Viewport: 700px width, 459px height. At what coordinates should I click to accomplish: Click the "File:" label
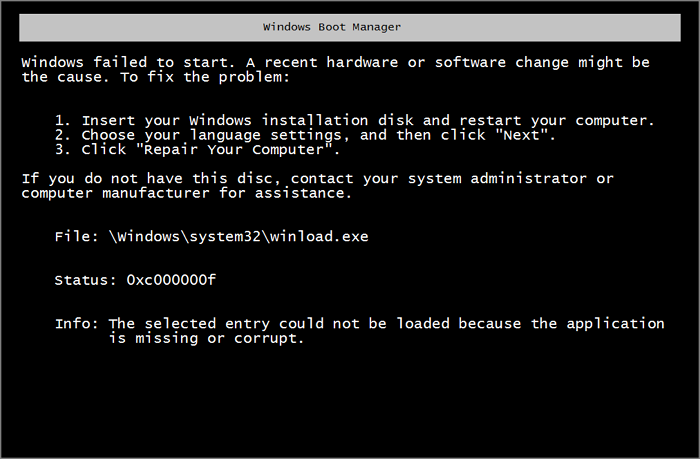point(75,236)
